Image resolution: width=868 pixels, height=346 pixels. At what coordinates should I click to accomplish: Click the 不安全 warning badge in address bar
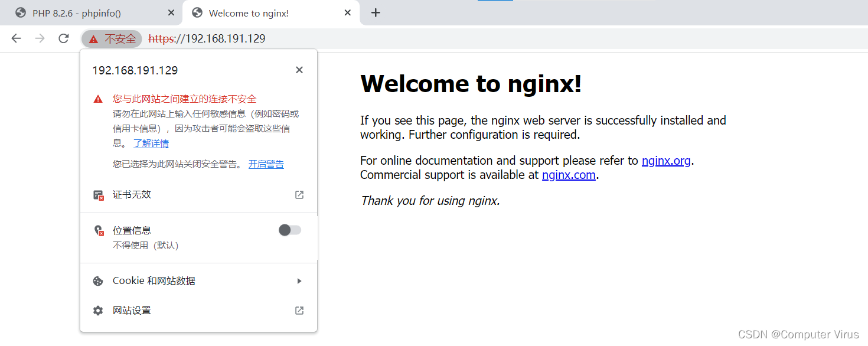pyautogui.click(x=112, y=38)
